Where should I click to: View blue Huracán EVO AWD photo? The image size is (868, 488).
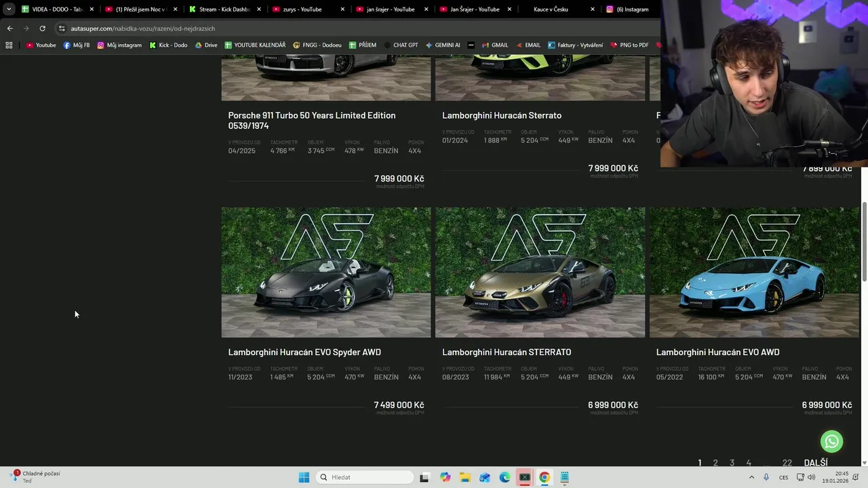tap(754, 272)
